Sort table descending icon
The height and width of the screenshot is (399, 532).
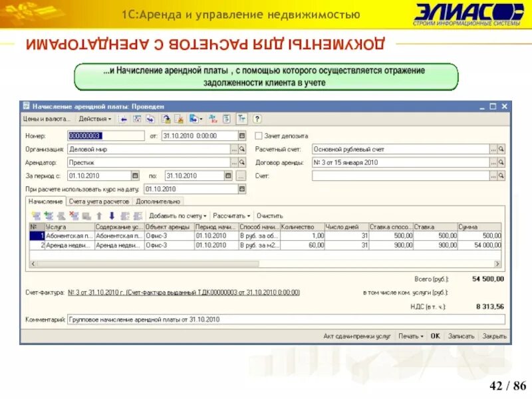tap(138, 215)
